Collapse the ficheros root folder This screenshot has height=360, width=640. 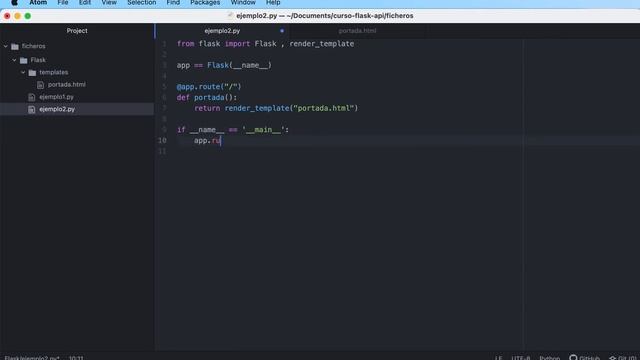[6, 46]
